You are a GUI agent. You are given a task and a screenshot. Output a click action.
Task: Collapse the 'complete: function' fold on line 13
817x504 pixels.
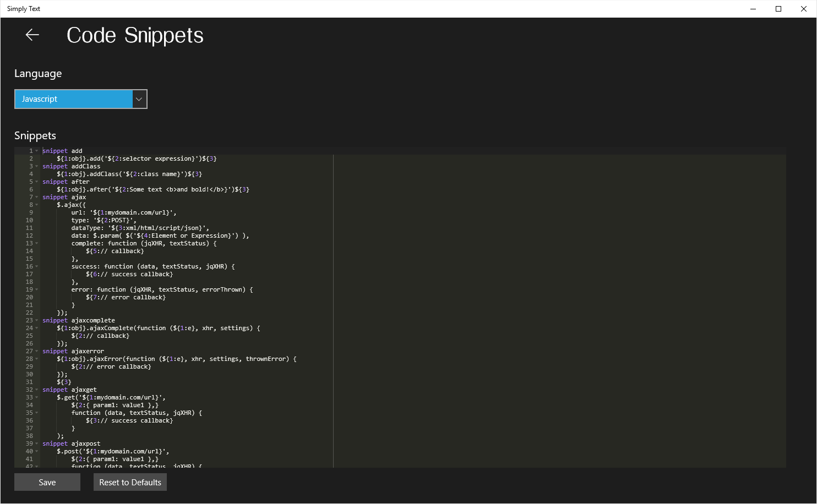click(x=37, y=243)
